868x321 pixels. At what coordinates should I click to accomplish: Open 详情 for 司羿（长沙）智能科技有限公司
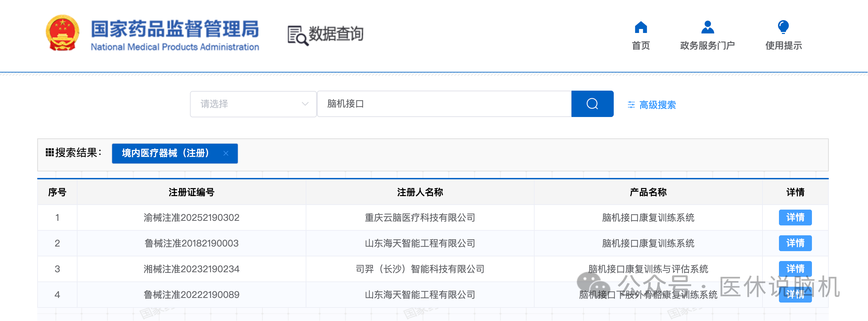tap(795, 269)
